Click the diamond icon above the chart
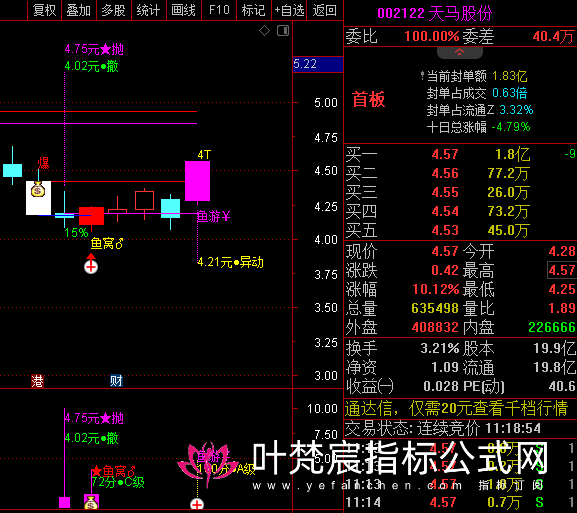This screenshot has height=513, width=577. pos(264,31)
